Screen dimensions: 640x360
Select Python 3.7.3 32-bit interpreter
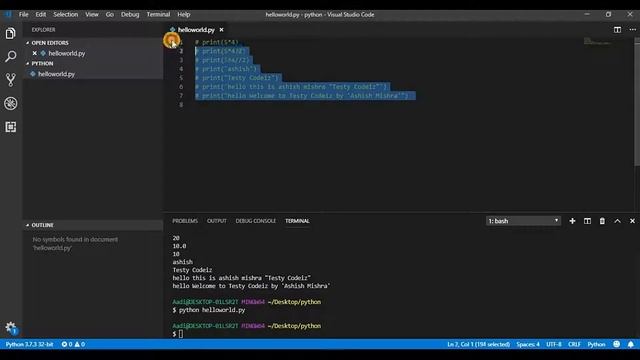[29, 344]
